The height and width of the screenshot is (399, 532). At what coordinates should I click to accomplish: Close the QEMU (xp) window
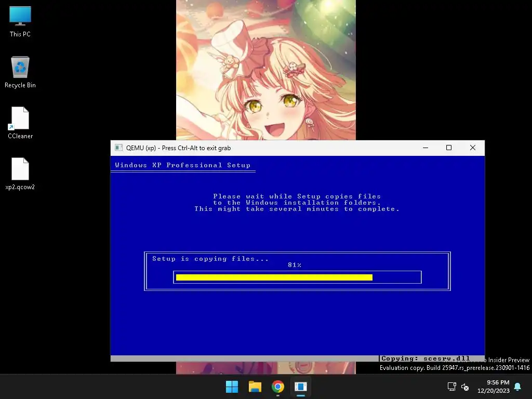473,148
